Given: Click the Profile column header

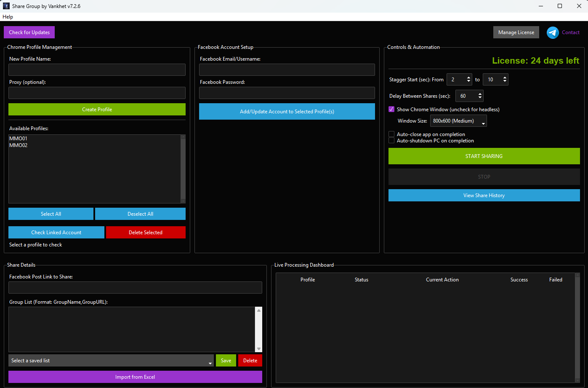Looking at the screenshot, I should coord(308,280).
